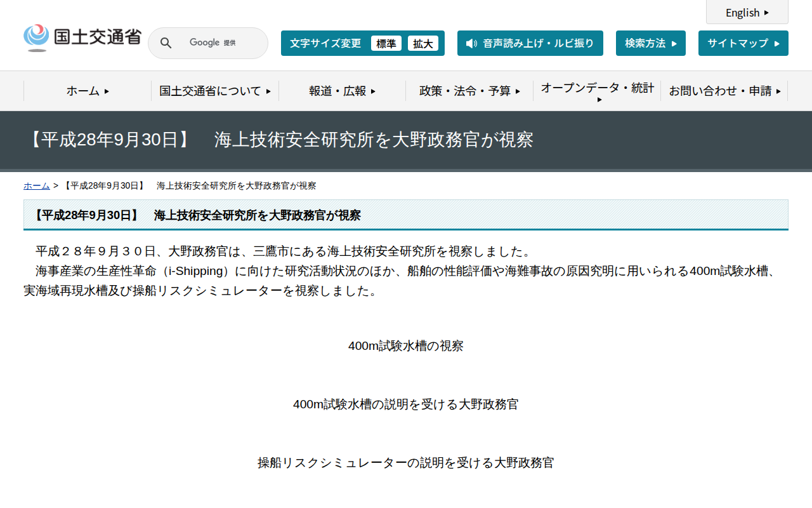This screenshot has height=508, width=812.
Task: Enable 音声読み上げ・ルビ振り feature
Action: coord(530,43)
